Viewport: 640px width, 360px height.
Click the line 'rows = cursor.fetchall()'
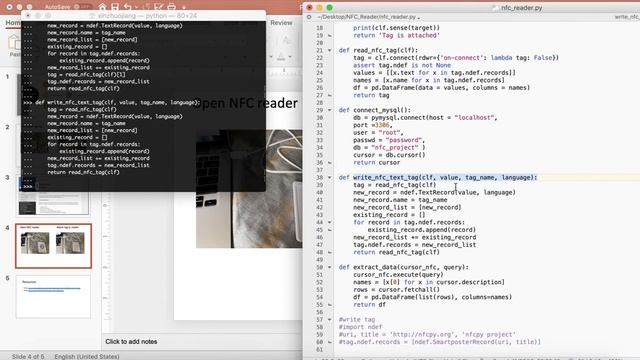(x=396, y=290)
